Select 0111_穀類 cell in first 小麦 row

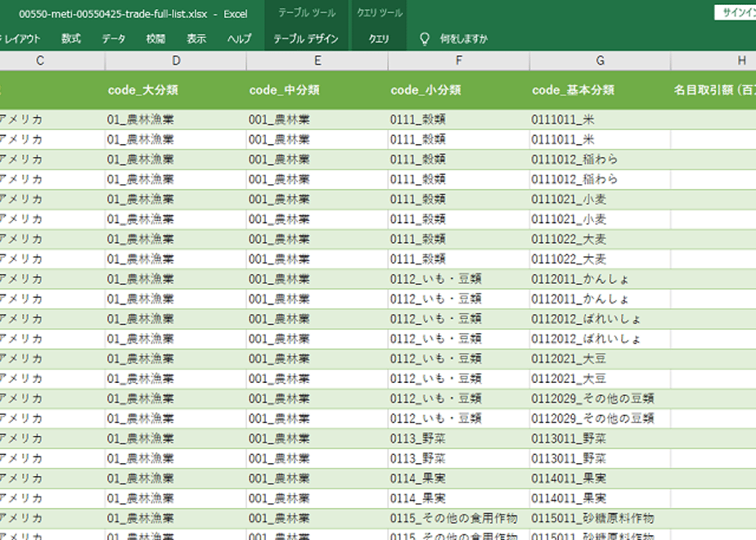pyautogui.click(x=458, y=199)
